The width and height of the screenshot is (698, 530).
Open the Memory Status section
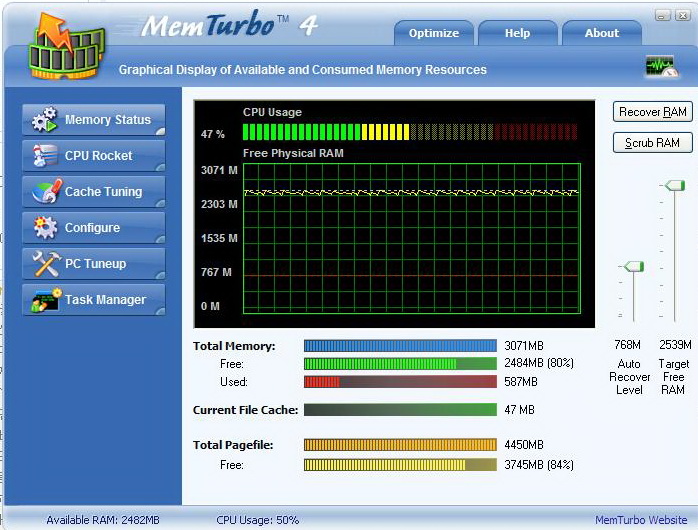[x=94, y=120]
